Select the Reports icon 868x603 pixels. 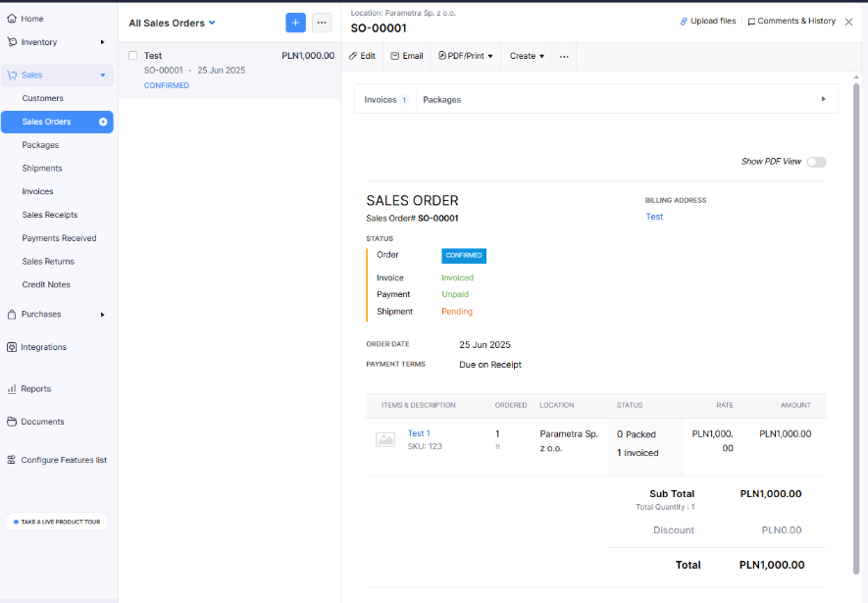coord(13,388)
